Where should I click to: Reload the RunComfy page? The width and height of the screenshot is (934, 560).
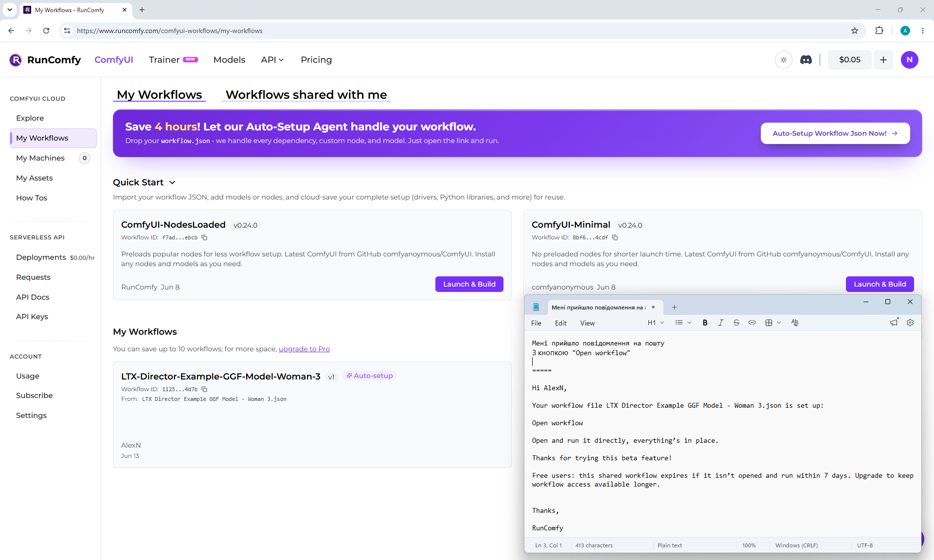point(46,31)
